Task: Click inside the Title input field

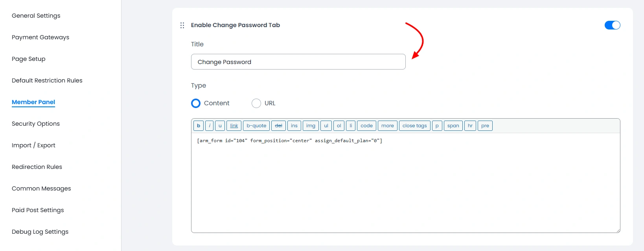Action: click(298, 62)
